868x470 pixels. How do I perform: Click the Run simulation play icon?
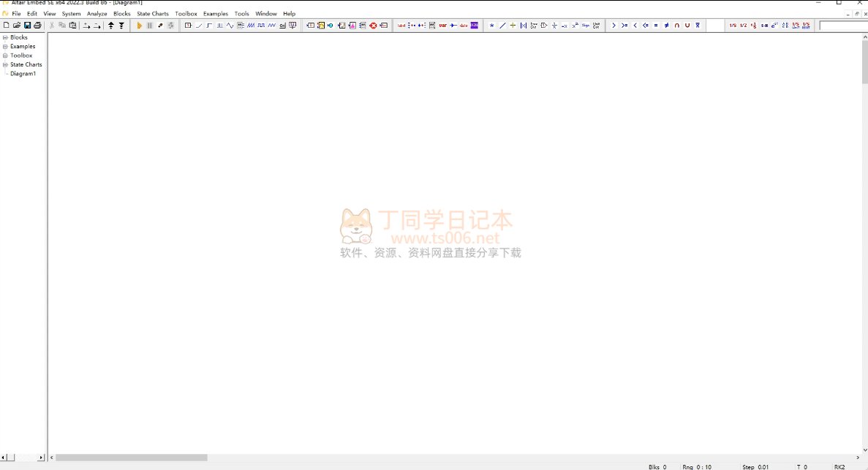(140, 26)
